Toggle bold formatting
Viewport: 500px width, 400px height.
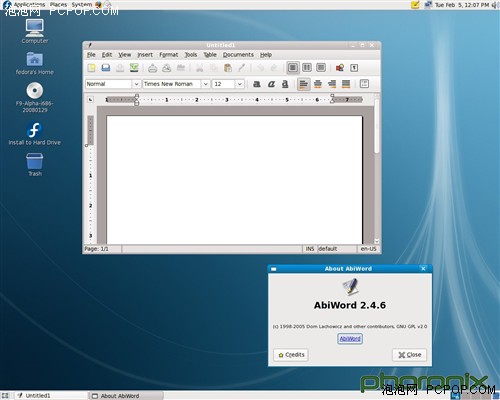[257, 84]
